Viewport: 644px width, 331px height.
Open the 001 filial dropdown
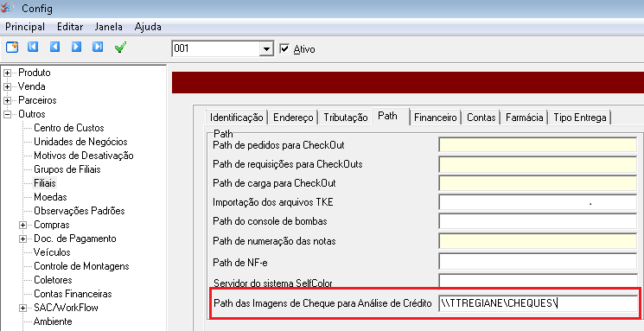tap(266, 49)
